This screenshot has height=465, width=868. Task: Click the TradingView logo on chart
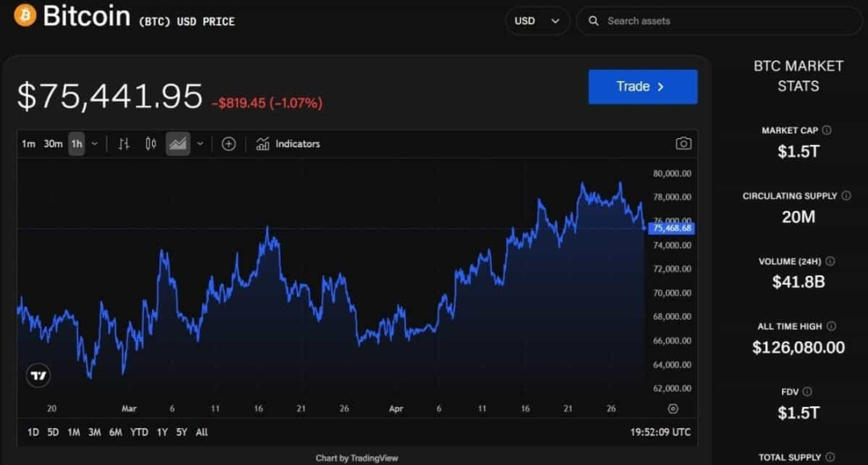coord(39,376)
